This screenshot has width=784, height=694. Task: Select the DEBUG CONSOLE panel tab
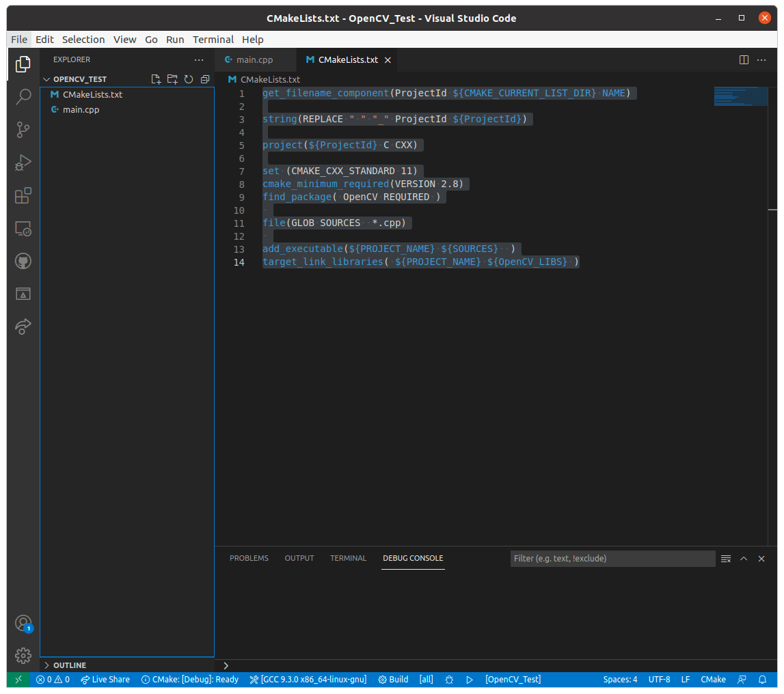(413, 558)
